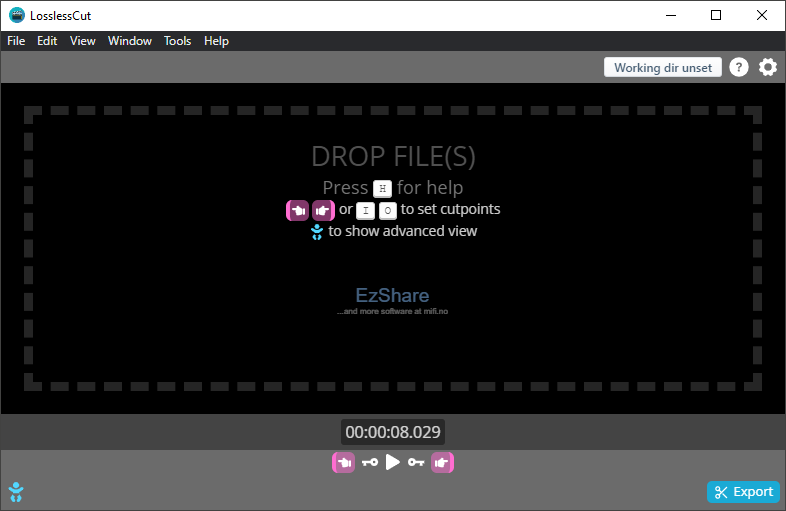786x511 pixels.
Task: Minimize the LosslessCut window
Action: point(671,15)
